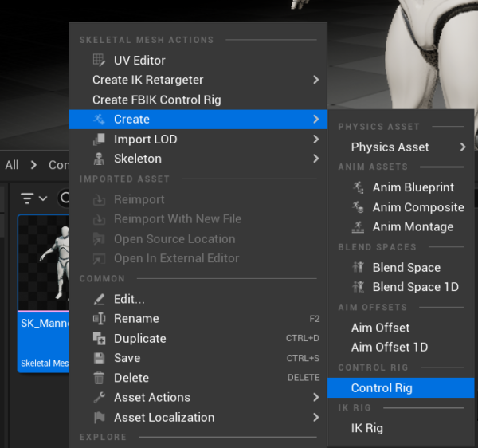This screenshot has width=478, height=448.
Task: Click the Import LOD icon
Action: click(x=99, y=140)
